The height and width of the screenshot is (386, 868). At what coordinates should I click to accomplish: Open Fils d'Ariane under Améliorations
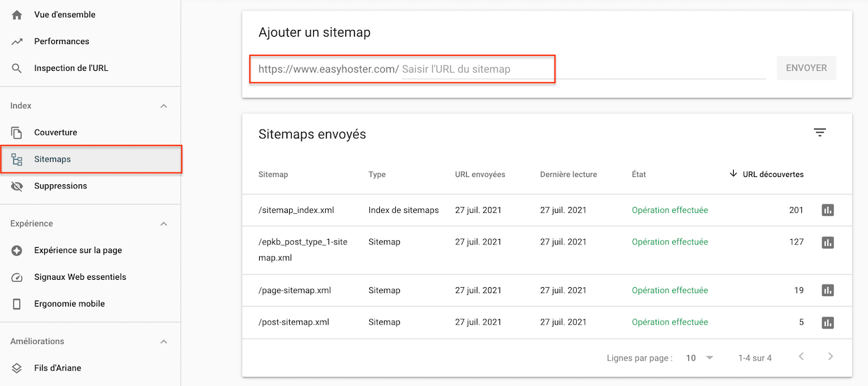pos(16,367)
